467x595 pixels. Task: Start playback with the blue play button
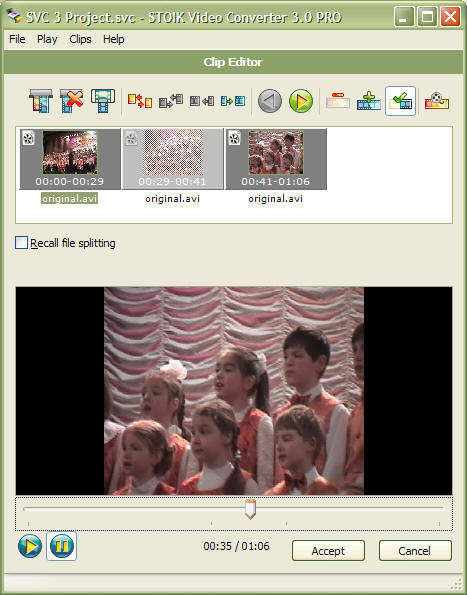(30, 546)
